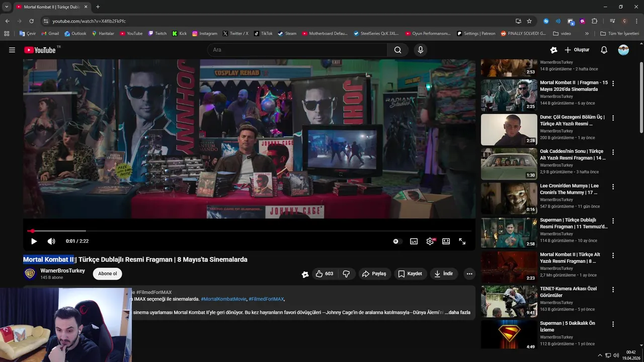Share the video using Paylaş
The image size is (644, 362).
click(x=374, y=274)
